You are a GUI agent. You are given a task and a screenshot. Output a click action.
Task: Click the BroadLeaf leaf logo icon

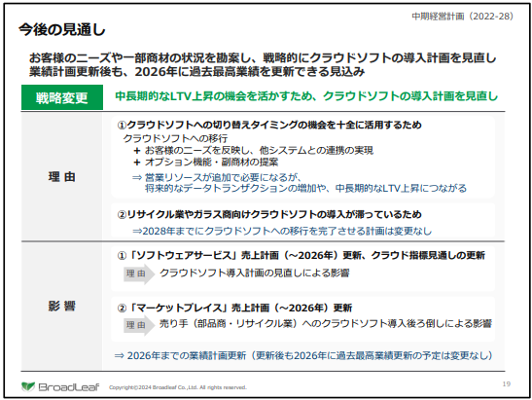28,386
